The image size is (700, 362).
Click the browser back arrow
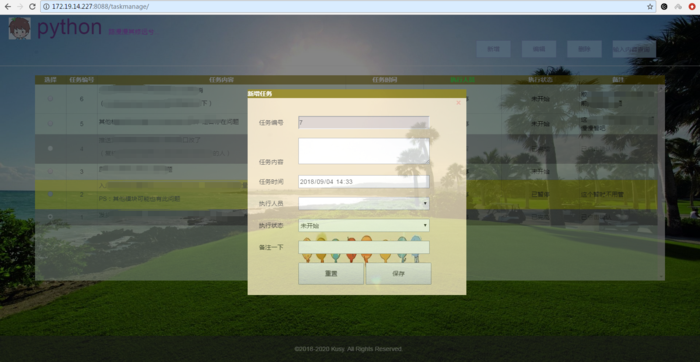pyautogui.click(x=8, y=7)
